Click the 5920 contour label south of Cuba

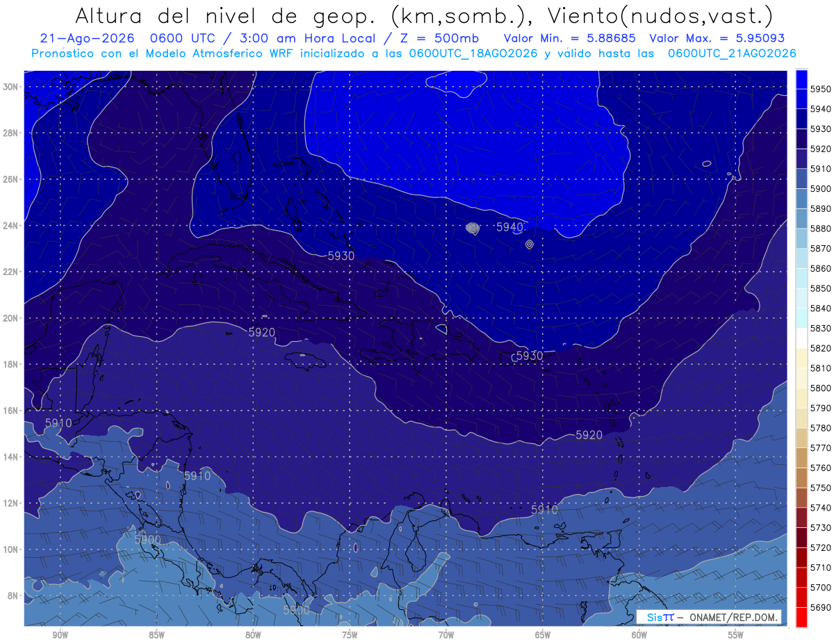click(262, 333)
